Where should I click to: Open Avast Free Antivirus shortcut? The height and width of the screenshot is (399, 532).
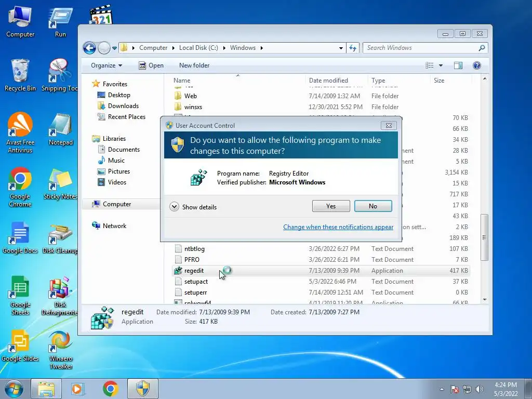pos(20,133)
